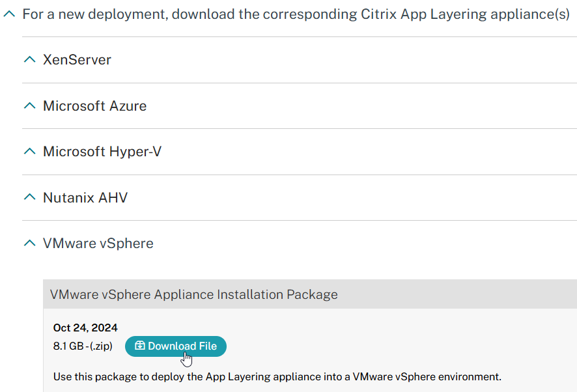Open the Nutanix AHV heading label

85,198
